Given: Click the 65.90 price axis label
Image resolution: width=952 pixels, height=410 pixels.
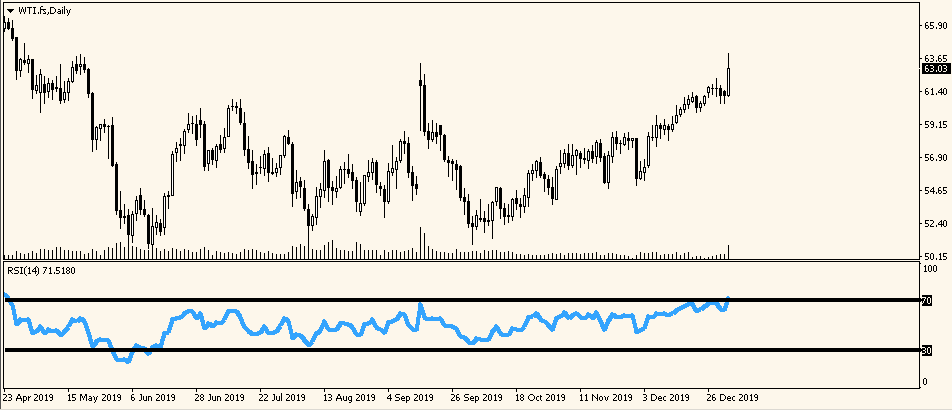Looking at the screenshot, I should pos(935,26).
